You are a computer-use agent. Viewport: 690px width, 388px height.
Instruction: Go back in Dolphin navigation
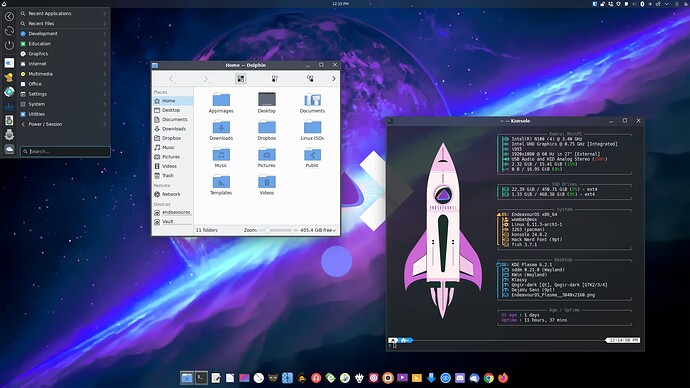pos(172,79)
